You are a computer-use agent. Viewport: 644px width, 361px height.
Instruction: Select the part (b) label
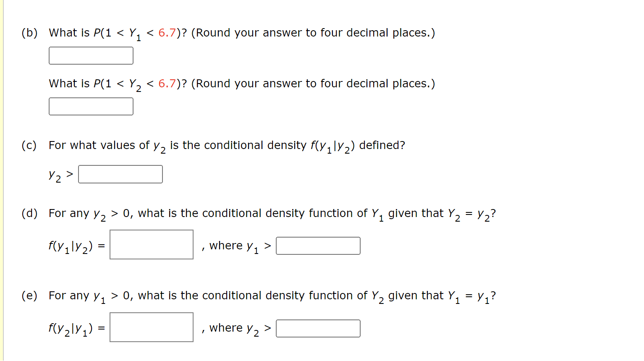click(29, 32)
